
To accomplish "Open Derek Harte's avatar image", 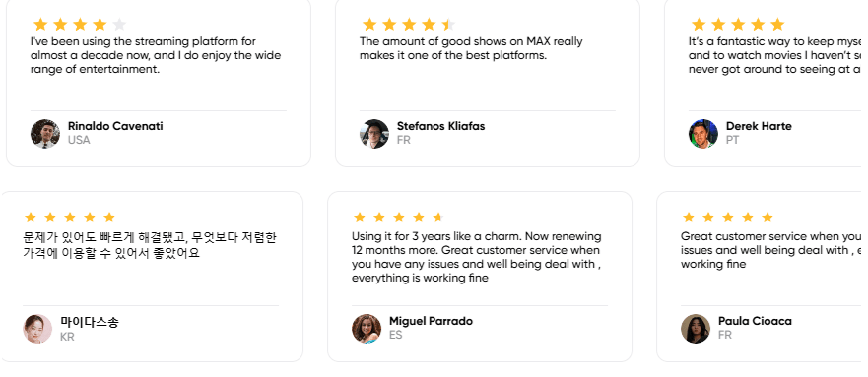I will pos(703,134).
